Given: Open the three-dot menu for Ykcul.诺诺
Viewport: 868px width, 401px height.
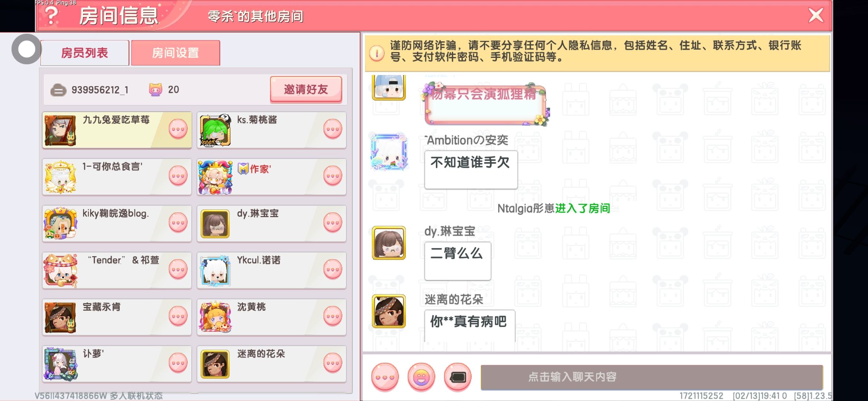Looking at the screenshot, I should [333, 270].
